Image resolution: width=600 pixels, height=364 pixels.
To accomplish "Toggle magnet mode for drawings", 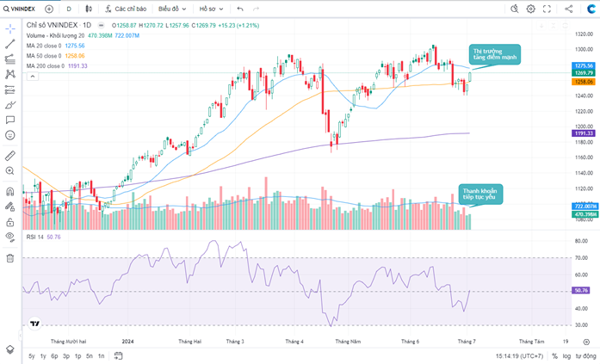I will (10, 191).
